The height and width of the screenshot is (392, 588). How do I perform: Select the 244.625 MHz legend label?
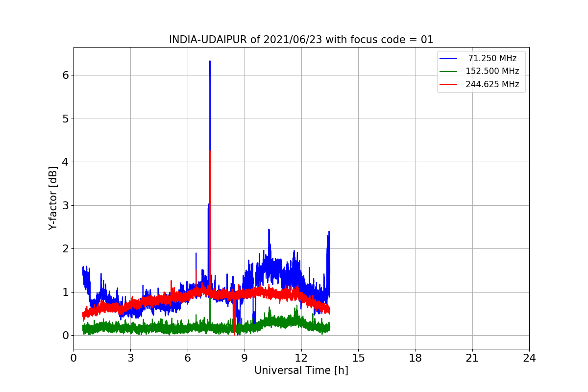click(x=492, y=84)
